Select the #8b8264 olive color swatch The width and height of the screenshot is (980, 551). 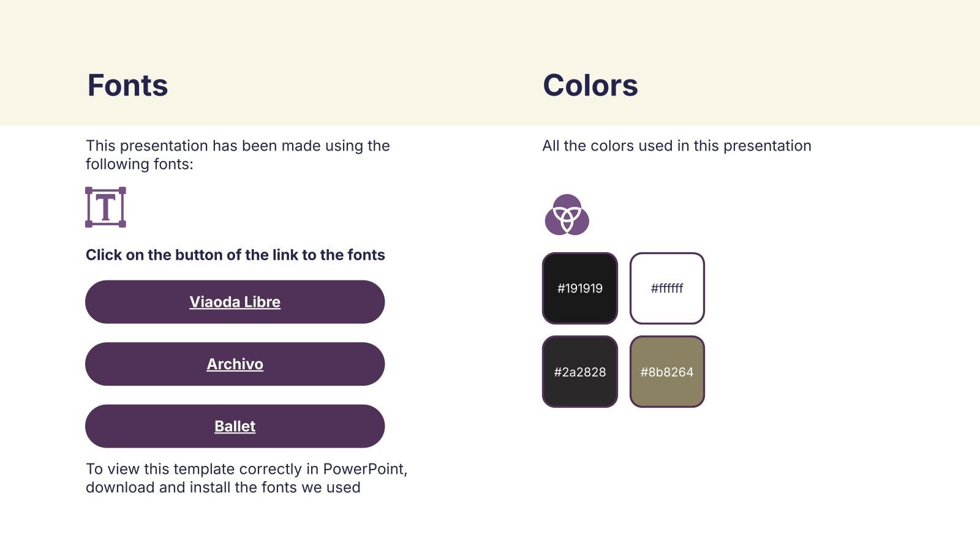tap(667, 372)
